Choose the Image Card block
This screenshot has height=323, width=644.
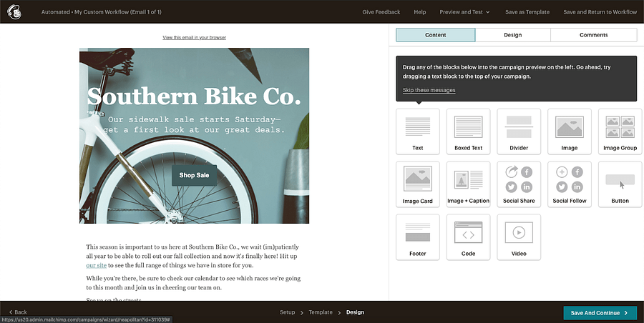417,184
